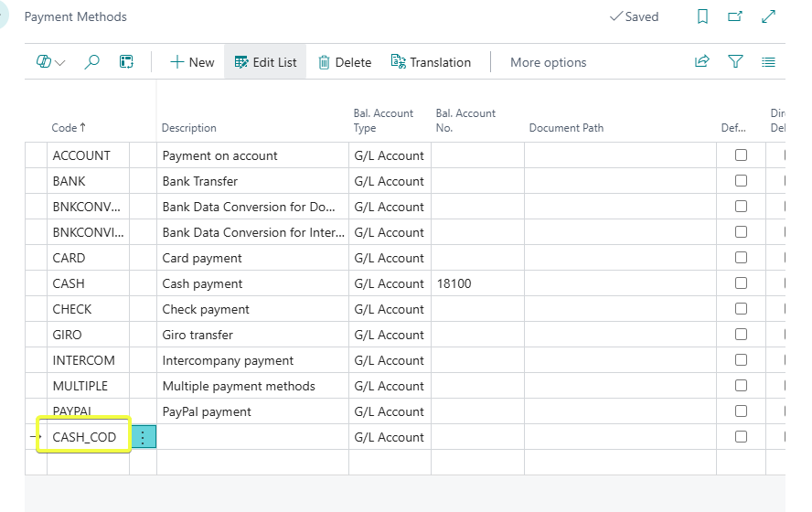Image resolution: width=812 pixels, height=512 pixels.
Task: Click the 'Payment on account' description
Action: pyautogui.click(x=220, y=155)
